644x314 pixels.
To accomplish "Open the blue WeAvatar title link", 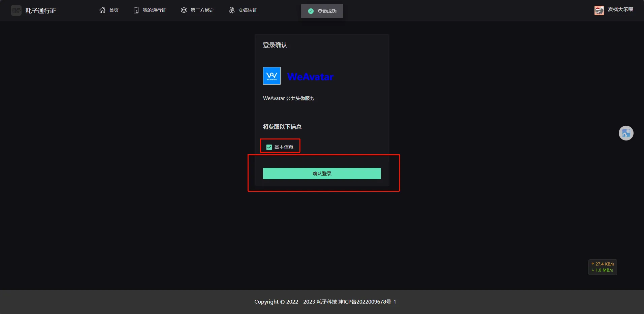I will click(310, 77).
